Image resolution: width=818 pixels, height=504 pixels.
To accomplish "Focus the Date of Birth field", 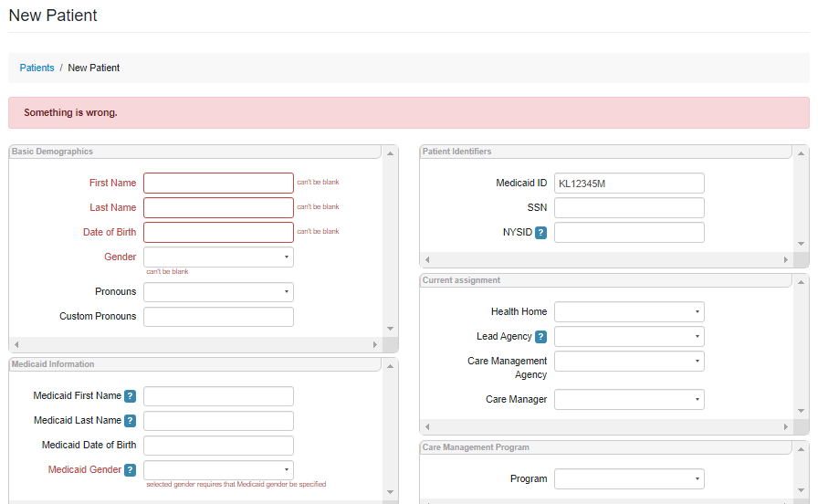I will (x=218, y=232).
